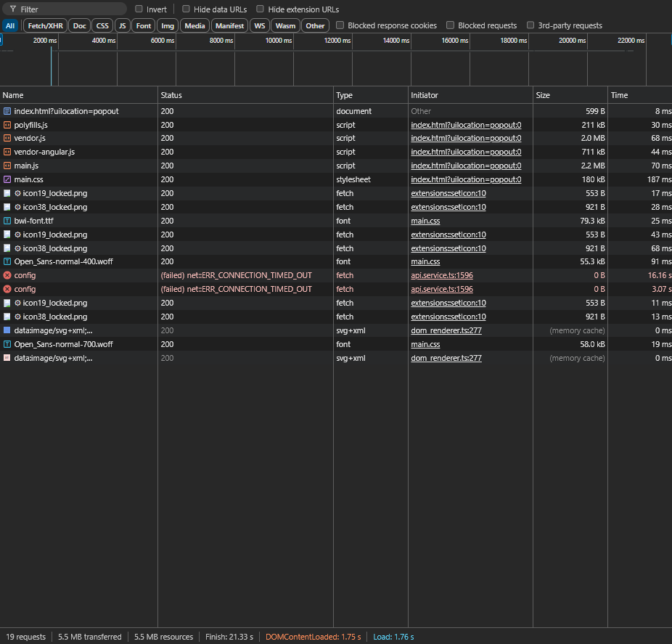Click the red error icon of the 3.07 s config request
Image resolution: width=672 pixels, height=644 pixels.
point(7,289)
